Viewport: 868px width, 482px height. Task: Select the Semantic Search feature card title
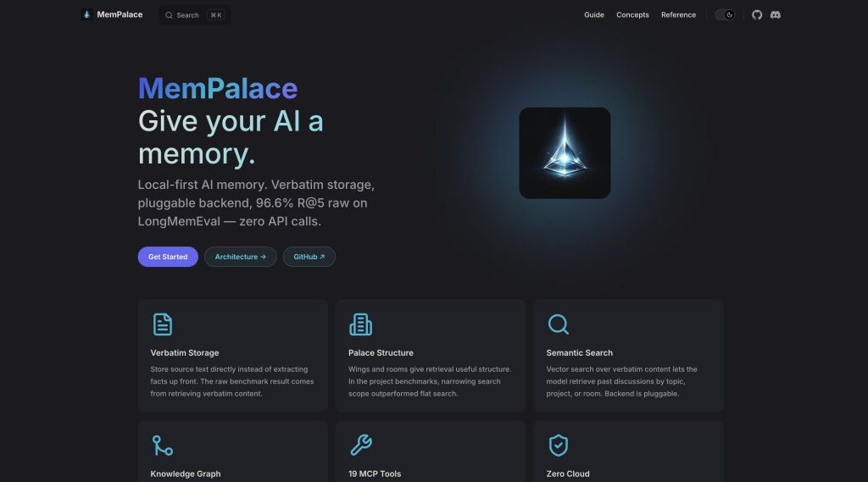579,353
